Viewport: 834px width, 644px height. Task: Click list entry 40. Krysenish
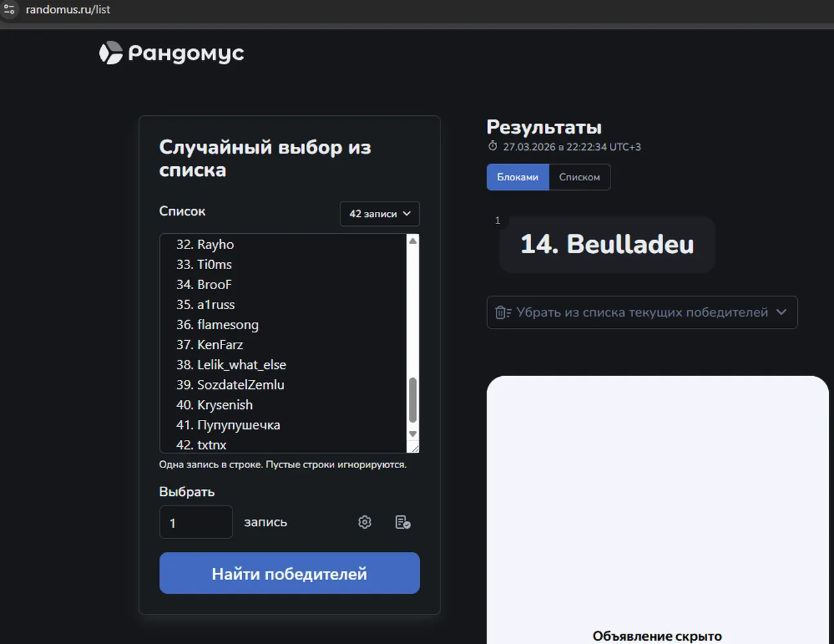214,404
